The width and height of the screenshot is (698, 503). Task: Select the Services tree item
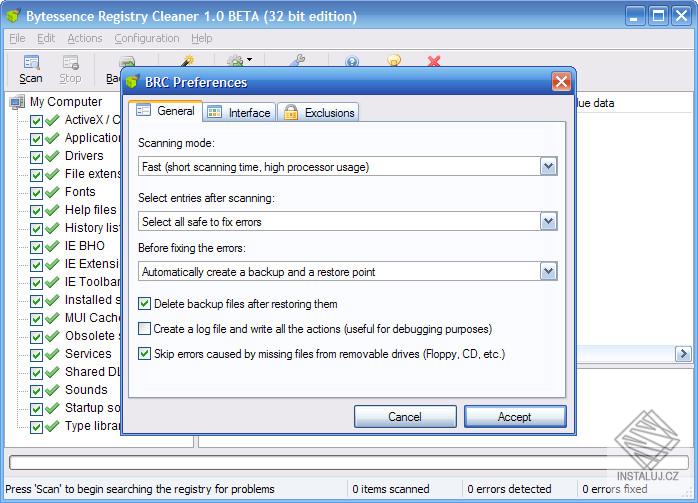click(88, 353)
